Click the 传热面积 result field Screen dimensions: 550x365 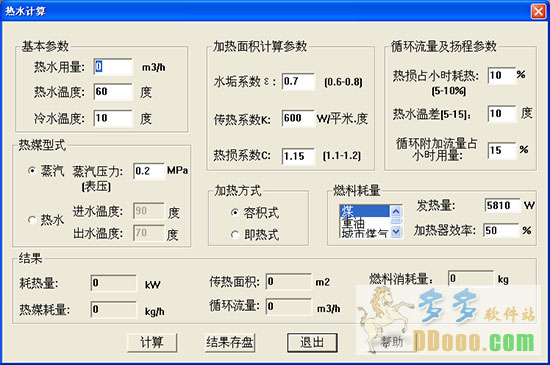click(289, 282)
